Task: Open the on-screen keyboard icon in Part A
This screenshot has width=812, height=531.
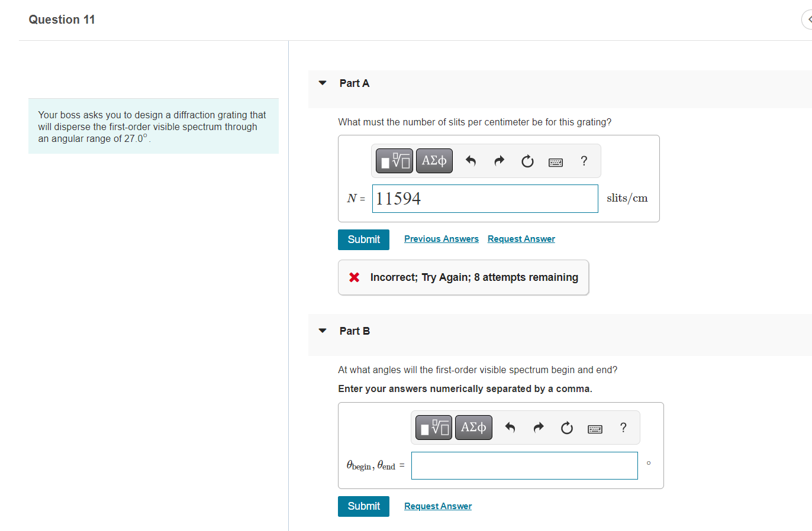Action: click(x=555, y=161)
